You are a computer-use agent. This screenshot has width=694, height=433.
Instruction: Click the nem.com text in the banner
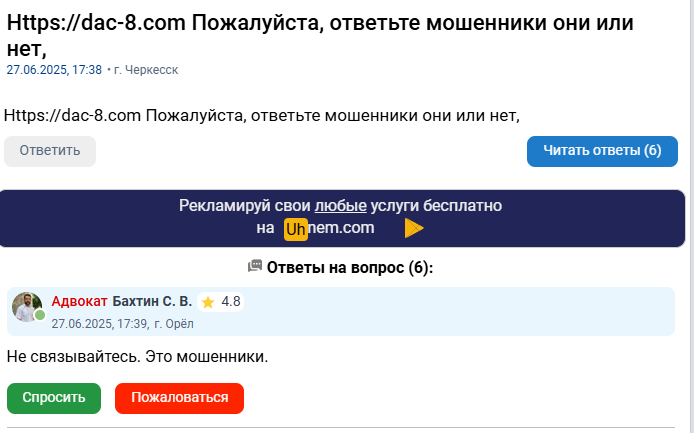341,228
